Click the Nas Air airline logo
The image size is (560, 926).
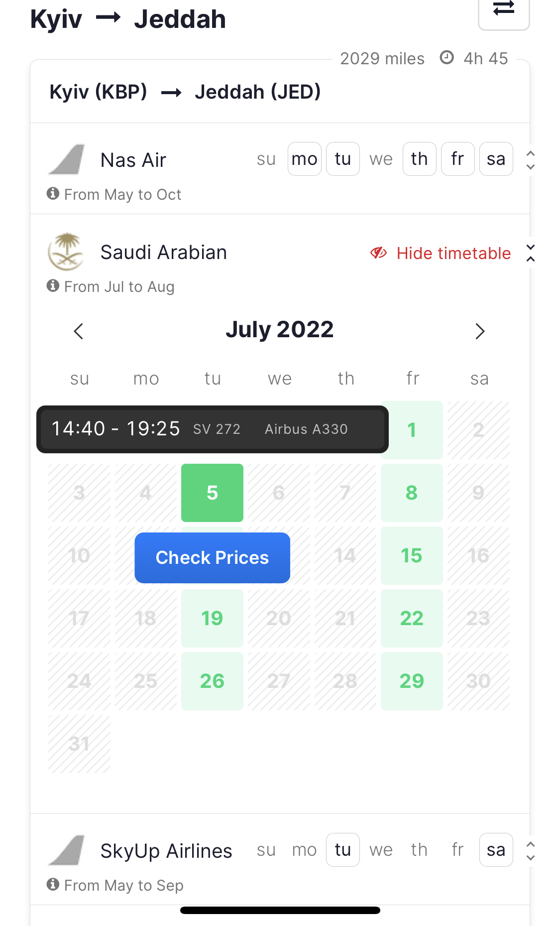pyautogui.click(x=67, y=159)
